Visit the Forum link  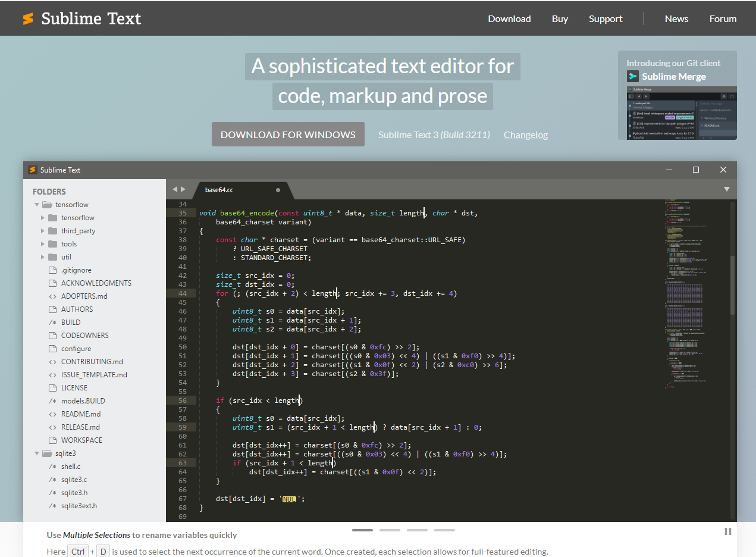point(723,19)
